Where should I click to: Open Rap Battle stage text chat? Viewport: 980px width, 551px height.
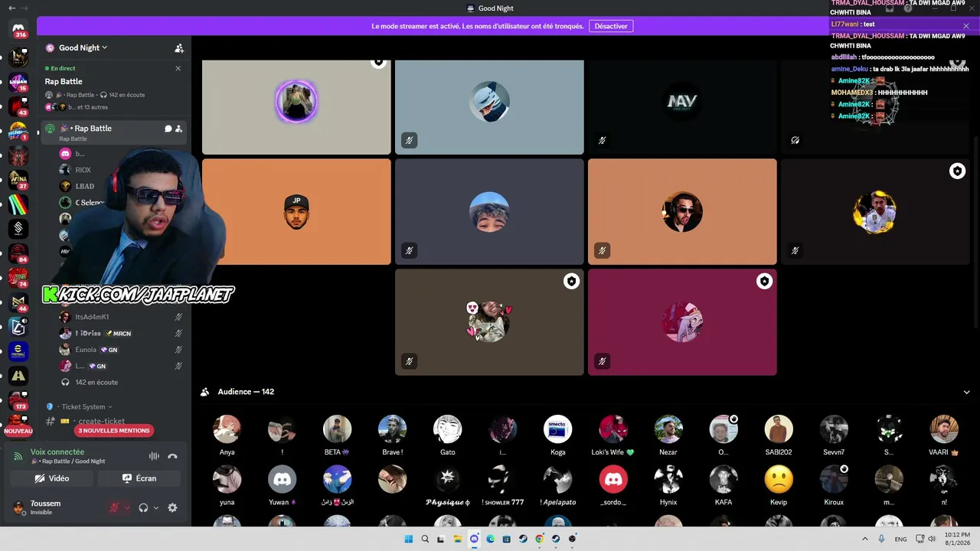tap(168, 129)
